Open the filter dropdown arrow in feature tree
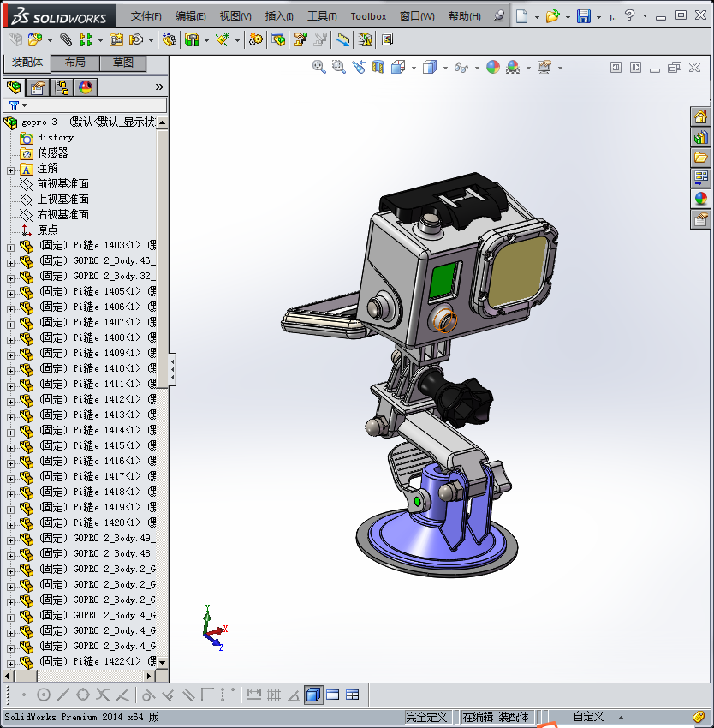Viewport: 714px width, 728px height. 24,105
